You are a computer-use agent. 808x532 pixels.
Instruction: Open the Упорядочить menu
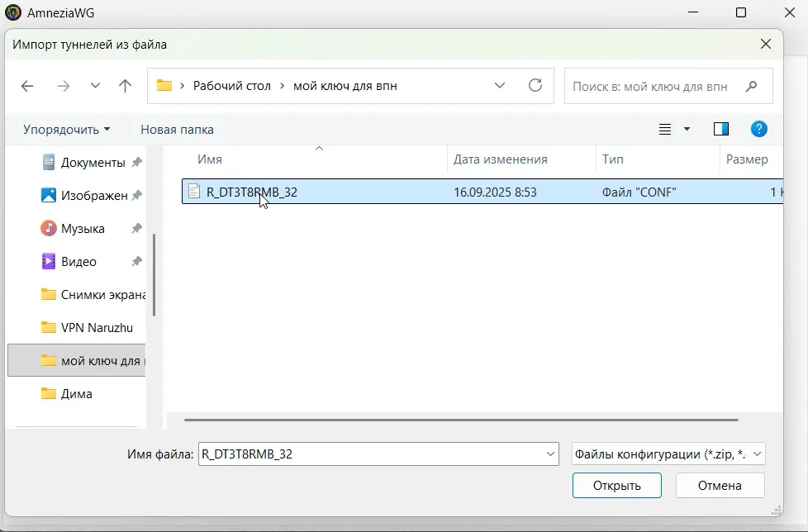pyautogui.click(x=66, y=130)
